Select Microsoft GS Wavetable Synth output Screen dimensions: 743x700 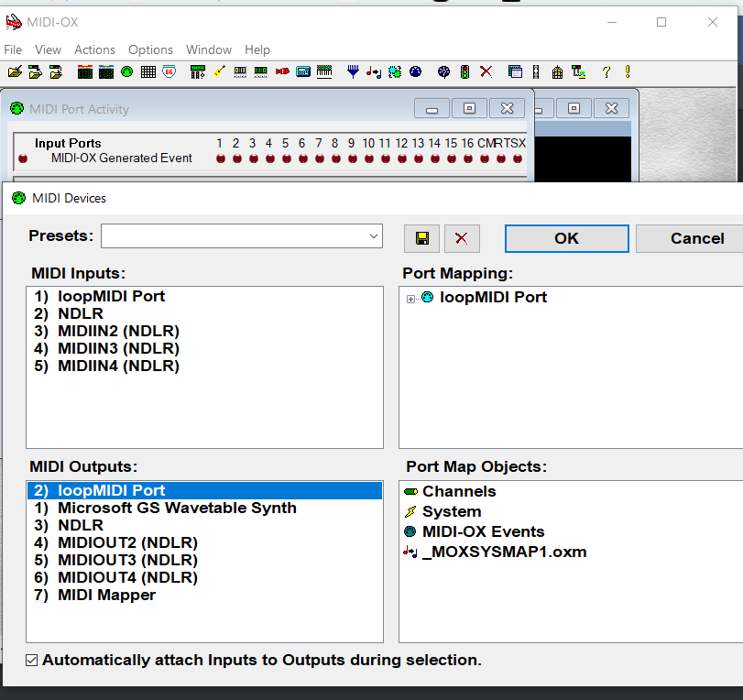click(x=204, y=509)
